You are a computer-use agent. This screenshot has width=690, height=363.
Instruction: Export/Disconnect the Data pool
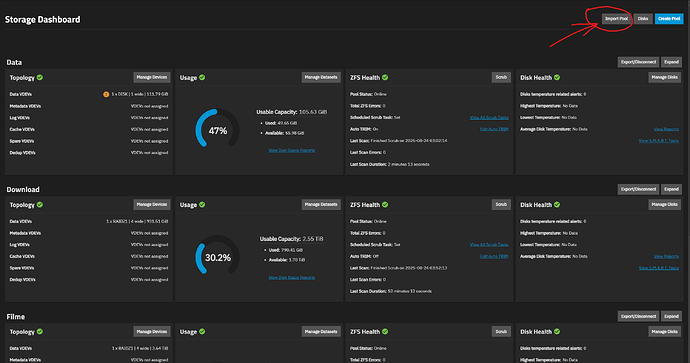click(638, 62)
